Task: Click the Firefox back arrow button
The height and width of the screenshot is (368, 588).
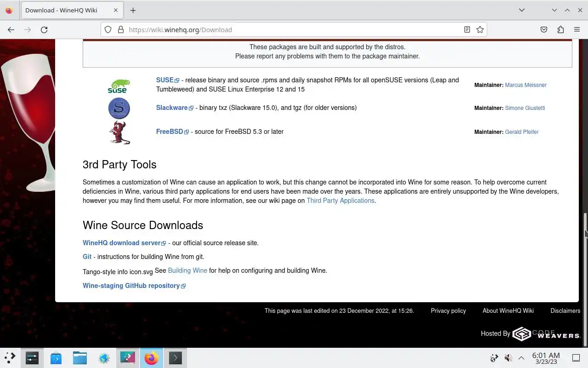Action: click(x=11, y=29)
